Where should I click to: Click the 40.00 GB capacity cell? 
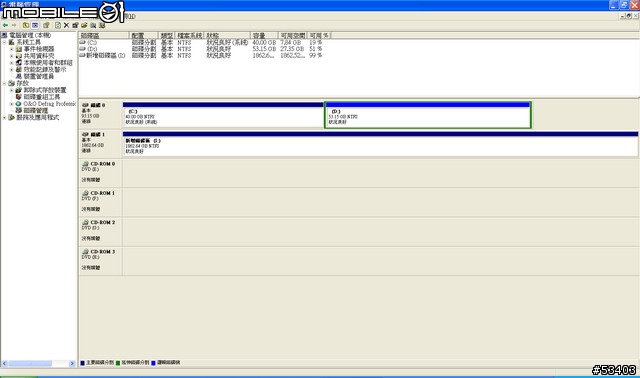[264, 42]
